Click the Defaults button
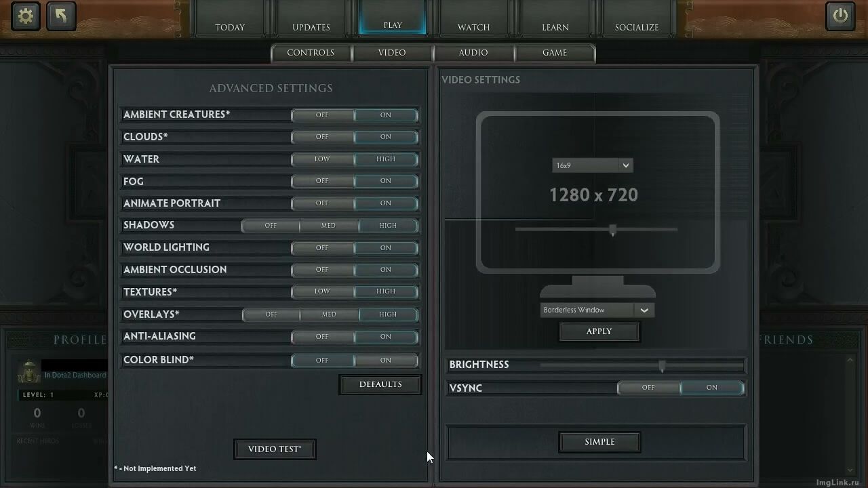 tap(380, 384)
